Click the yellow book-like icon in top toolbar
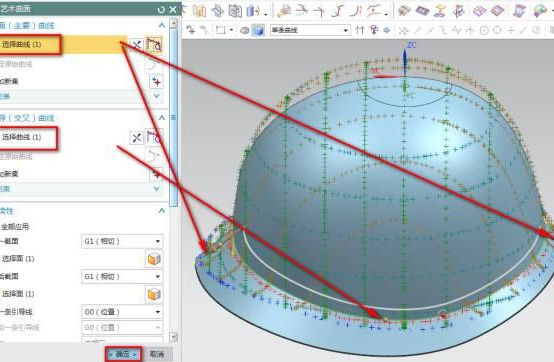554x362 pixels. [x=200, y=11]
